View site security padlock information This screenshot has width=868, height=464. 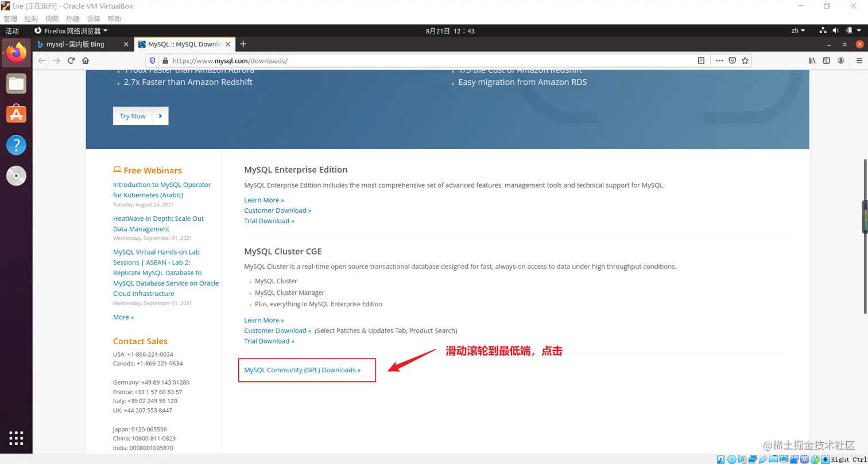pos(165,60)
